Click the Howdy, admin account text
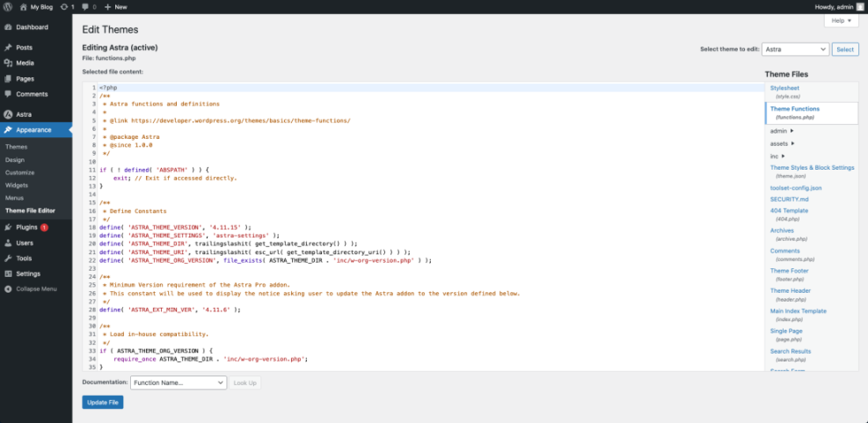868x423 pixels. (835, 7)
